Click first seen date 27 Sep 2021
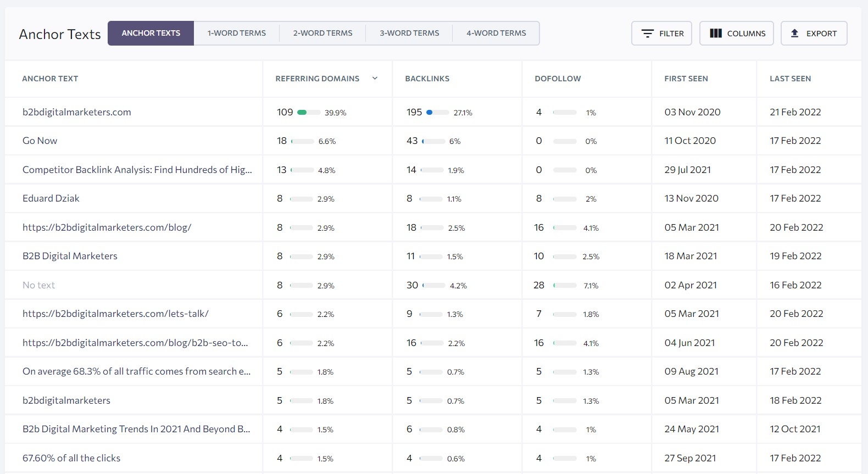The width and height of the screenshot is (868, 474). pos(690,458)
